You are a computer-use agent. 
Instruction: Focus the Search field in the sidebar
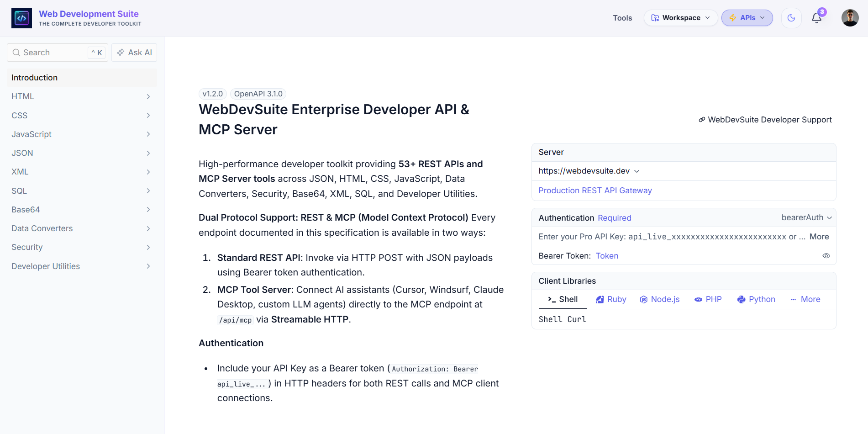[x=58, y=53]
